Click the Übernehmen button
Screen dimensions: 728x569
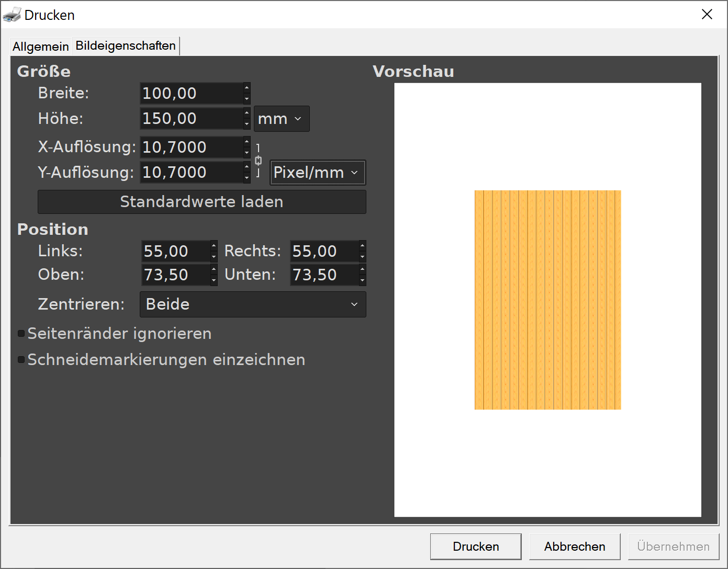click(x=674, y=547)
